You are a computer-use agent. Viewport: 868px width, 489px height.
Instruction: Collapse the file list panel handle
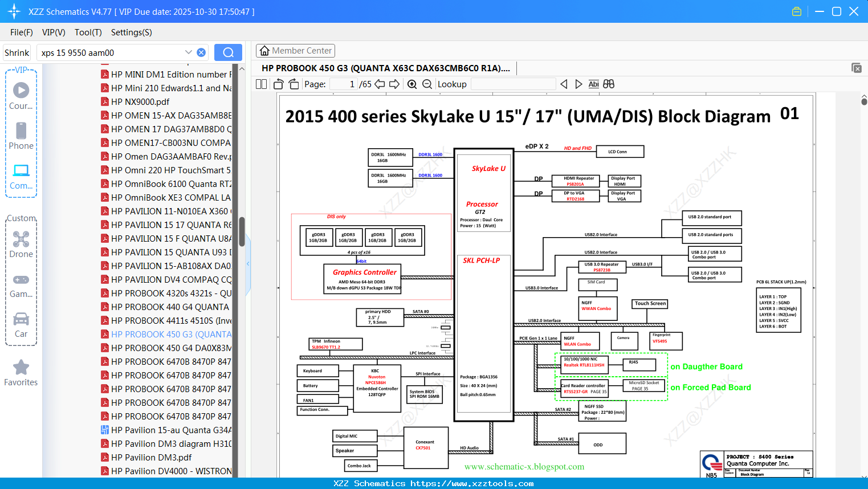click(x=248, y=264)
